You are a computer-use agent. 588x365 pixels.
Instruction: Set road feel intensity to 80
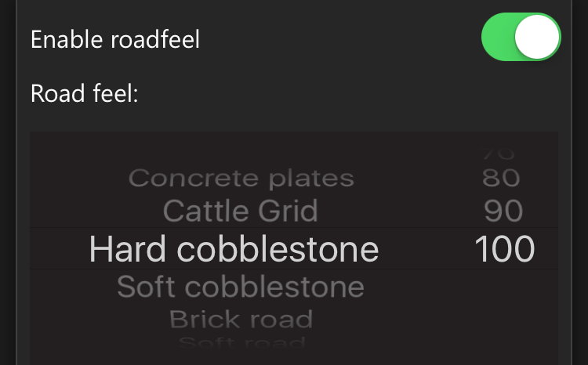[502, 178]
